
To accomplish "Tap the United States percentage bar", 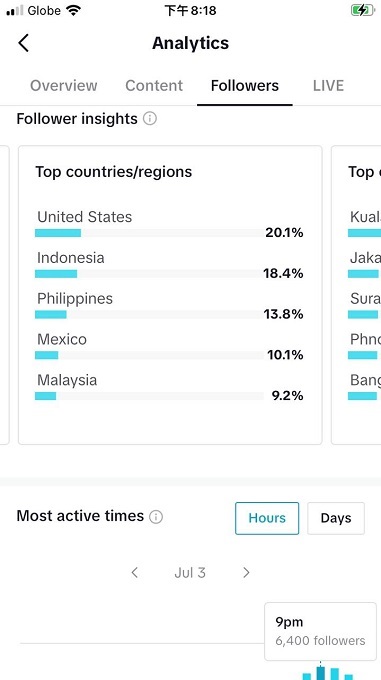I will (149, 233).
